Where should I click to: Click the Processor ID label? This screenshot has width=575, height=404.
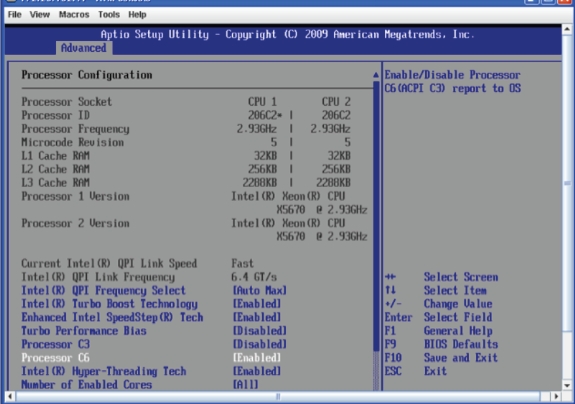55,115
